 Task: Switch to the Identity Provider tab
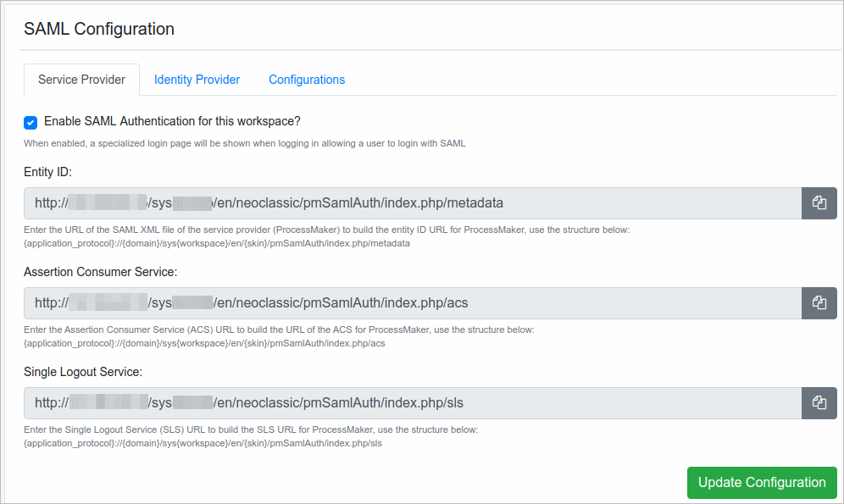pyautogui.click(x=197, y=80)
